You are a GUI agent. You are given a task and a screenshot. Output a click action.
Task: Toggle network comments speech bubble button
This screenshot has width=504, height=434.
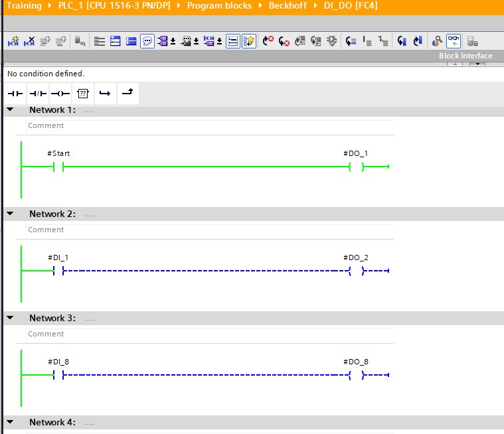pos(147,41)
